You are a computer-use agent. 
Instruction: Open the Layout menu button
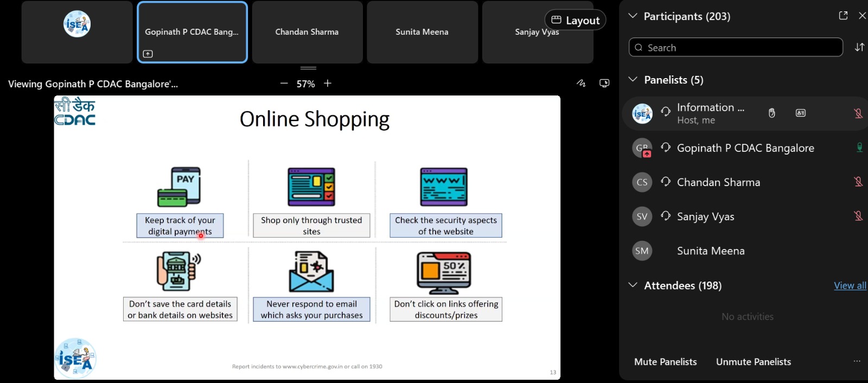[x=575, y=20]
